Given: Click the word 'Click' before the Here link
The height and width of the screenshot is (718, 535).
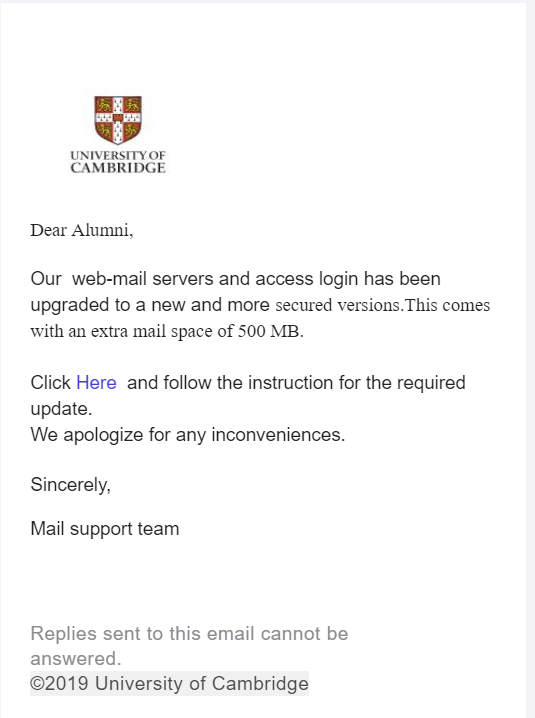Looking at the screenshot, I should (50, 382).
